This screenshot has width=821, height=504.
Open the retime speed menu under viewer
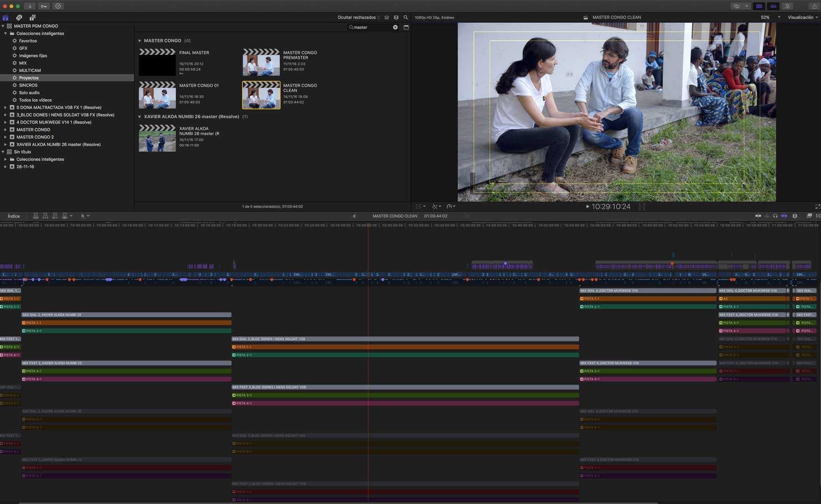(x=451, y=207)
